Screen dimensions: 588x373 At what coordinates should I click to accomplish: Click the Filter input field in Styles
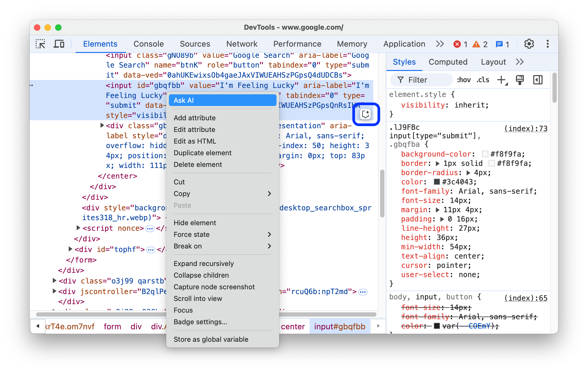(x=422, y=80)
